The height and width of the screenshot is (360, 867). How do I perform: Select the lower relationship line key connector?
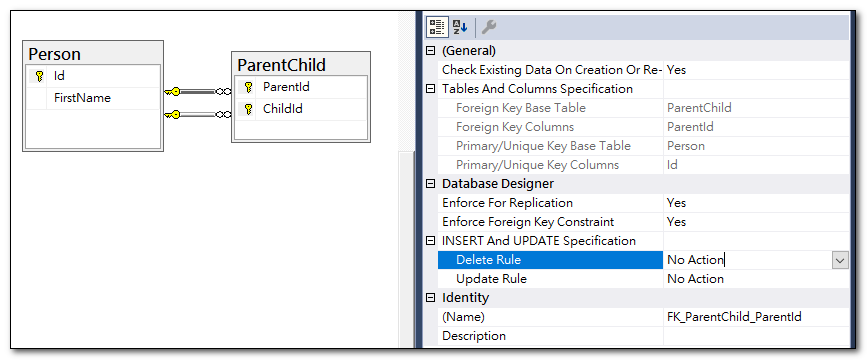pyautogui.click(x=173, y=114)
